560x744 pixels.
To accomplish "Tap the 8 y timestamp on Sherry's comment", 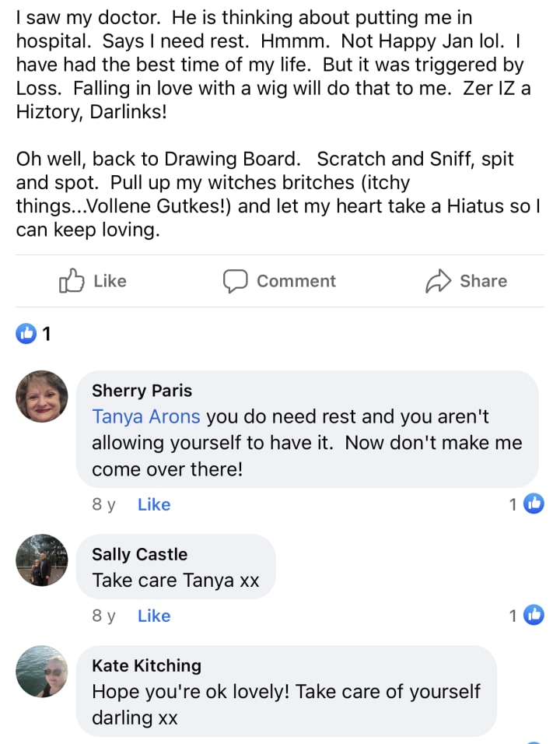I will coord(103,504).
